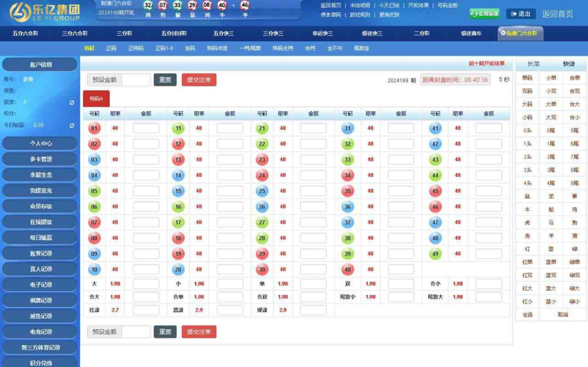Screen dimensions: 588x367
Task: Click the 乐亿集团 logo
Action: click(45, 12)
